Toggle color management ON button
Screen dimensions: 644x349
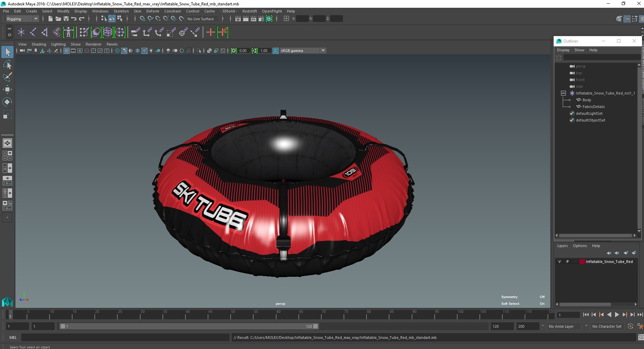pyautogui.click(x=275, y=51)
